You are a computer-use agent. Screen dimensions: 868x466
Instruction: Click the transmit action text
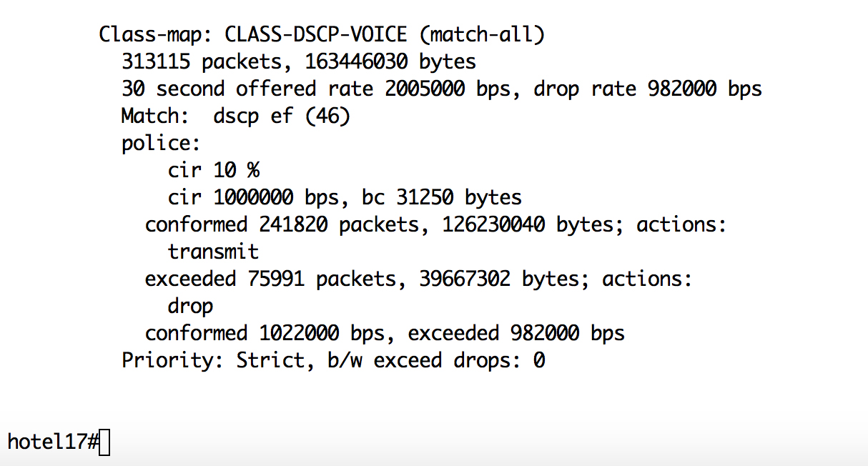[213, 252]
